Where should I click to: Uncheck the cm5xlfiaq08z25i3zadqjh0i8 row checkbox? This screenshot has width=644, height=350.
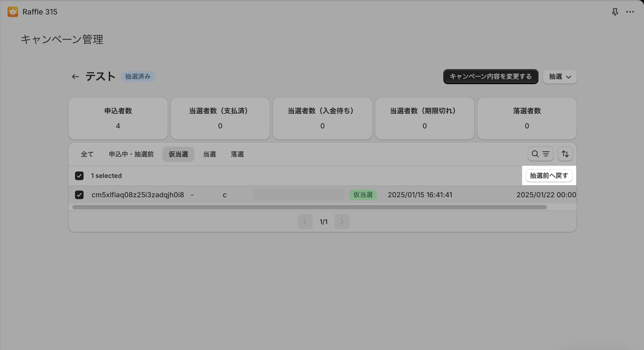click(79, 195)
